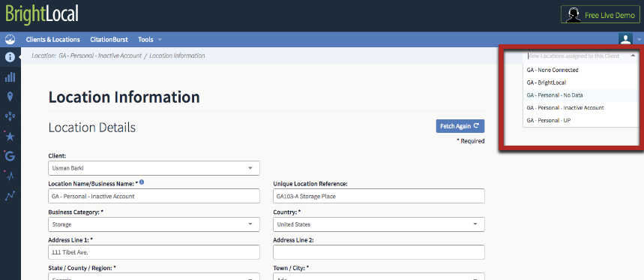Open the pulse activity sidebar icon

[x=10, y=176]
